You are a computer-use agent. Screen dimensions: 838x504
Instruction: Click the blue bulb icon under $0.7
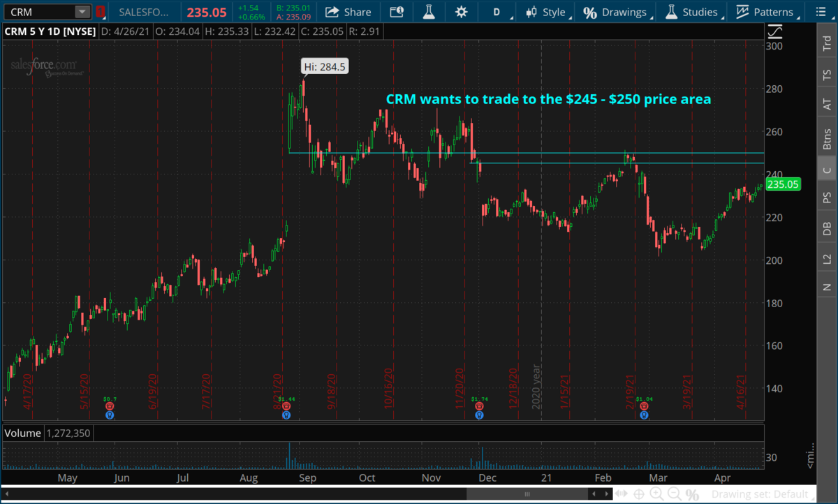110,415
